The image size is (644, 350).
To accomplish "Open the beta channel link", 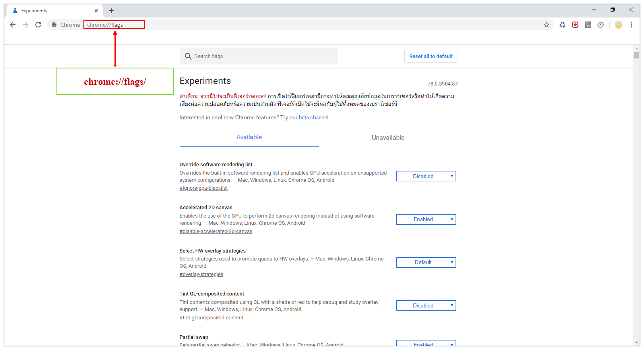I will 313,118.
